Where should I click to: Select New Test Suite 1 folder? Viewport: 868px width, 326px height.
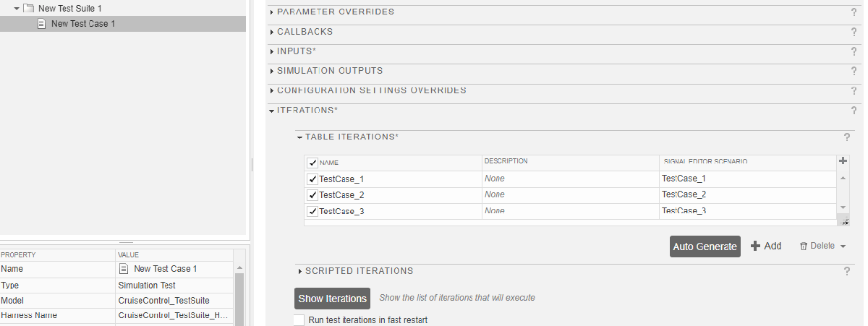(x=69, y=8)
